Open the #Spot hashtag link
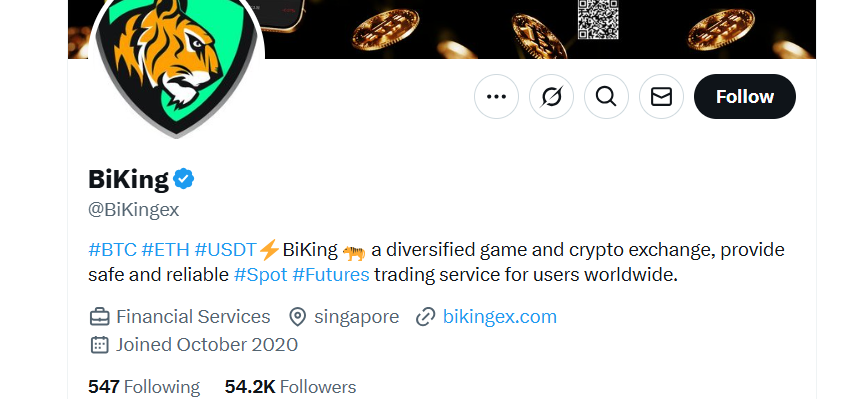The image size is (851, 399). click(x=261, y=275)
